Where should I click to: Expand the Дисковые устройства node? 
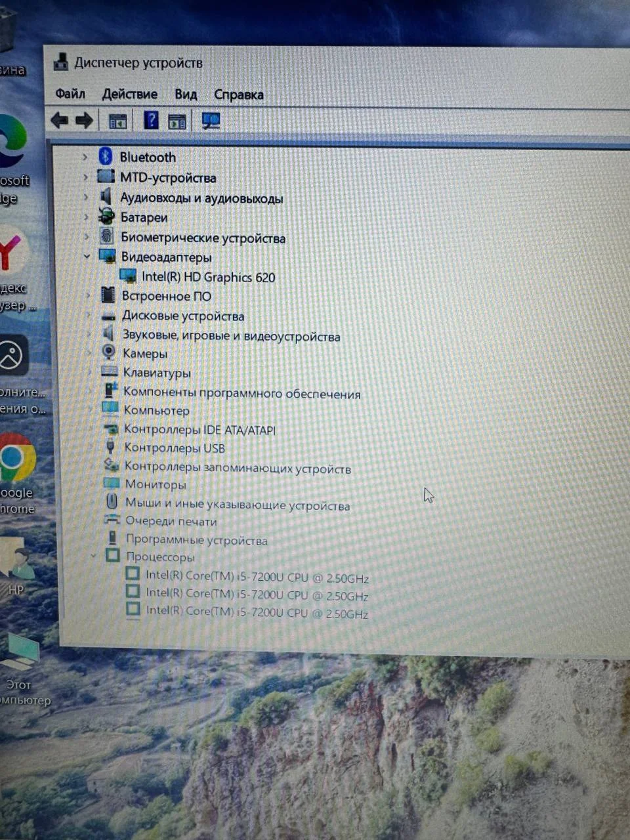coord(89,315)
